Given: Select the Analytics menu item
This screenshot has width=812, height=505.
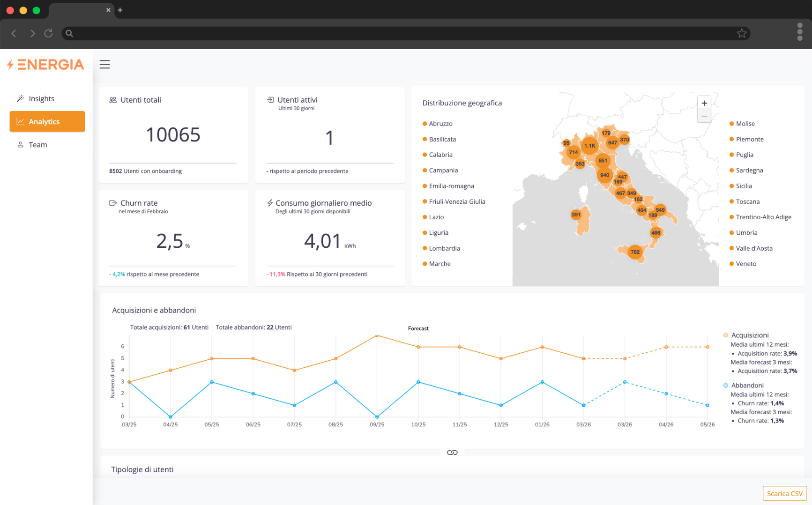Looking at the screenshot, I should 47,121.
